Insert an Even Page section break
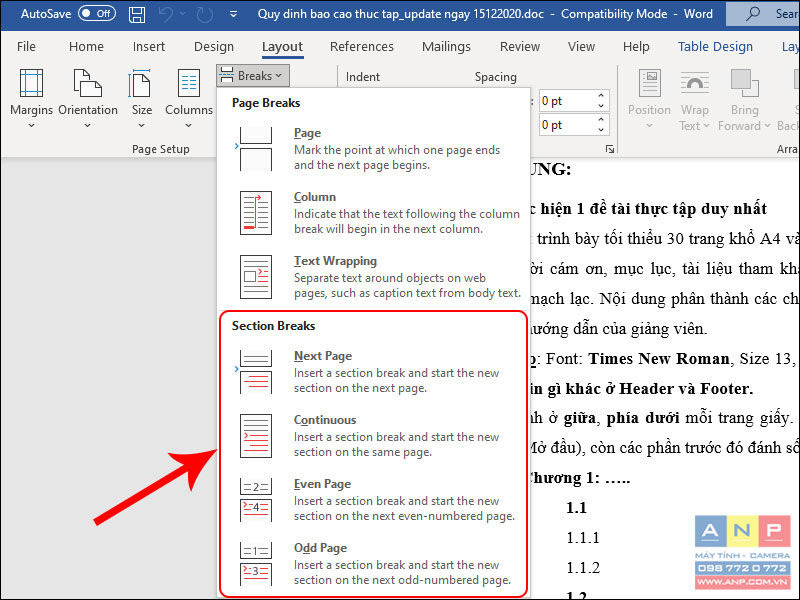The width and height of the screenshot is (800, 600). pyautogui.click(x=373, y=499)
